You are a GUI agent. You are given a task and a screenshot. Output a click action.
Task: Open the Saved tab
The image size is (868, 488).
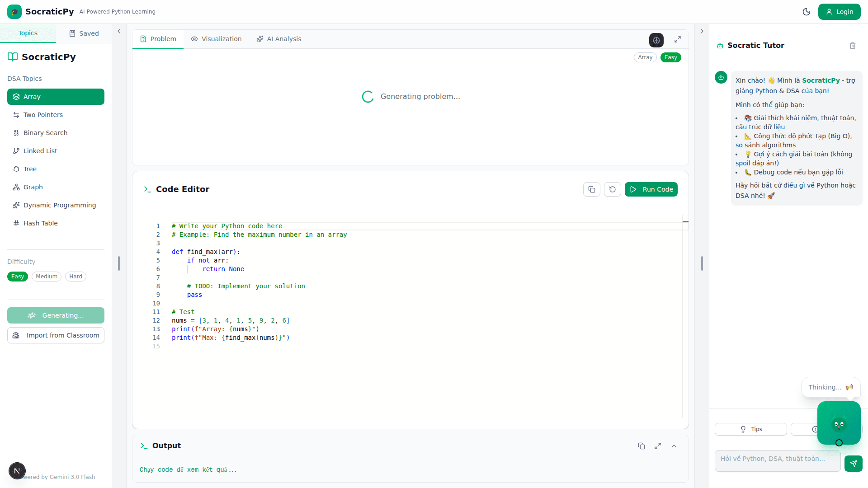coord(84,33)
